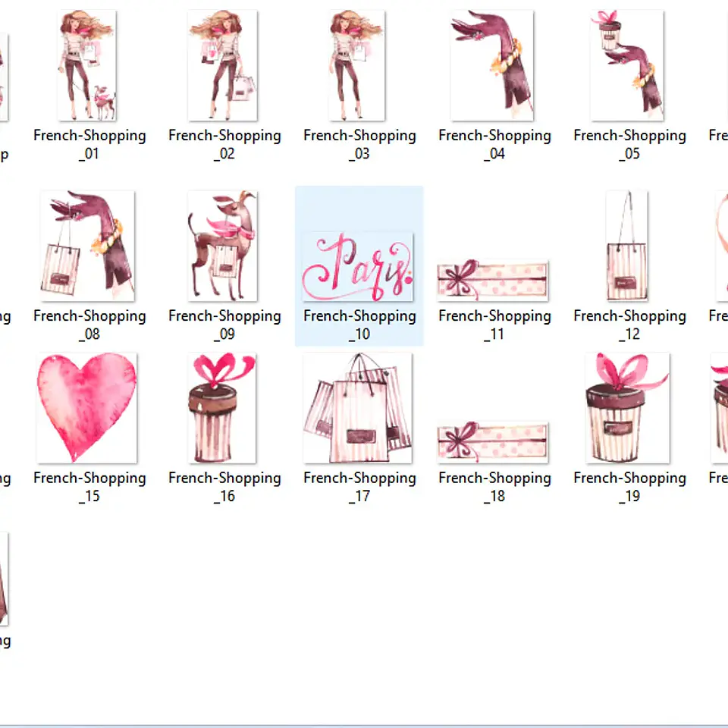Image resolution: width=728 pixels, height=728 pixels.
Task: Click French-Shopping_08 hand with shopping bag
Action: point(86,246)
